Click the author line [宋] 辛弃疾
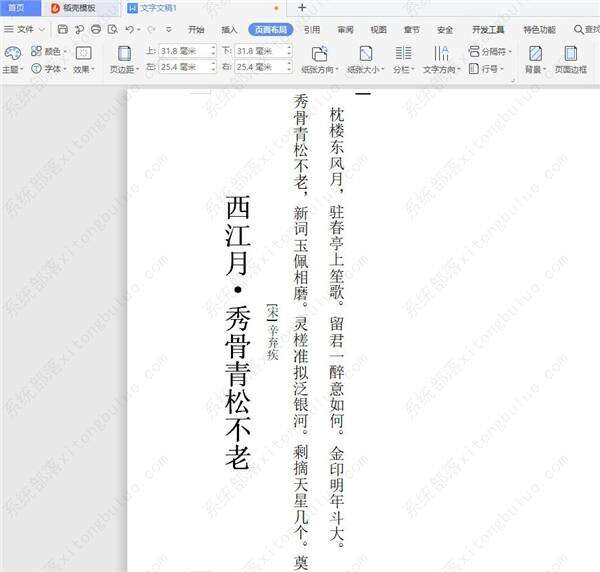 pyautogui.click(x=272, y=332)
